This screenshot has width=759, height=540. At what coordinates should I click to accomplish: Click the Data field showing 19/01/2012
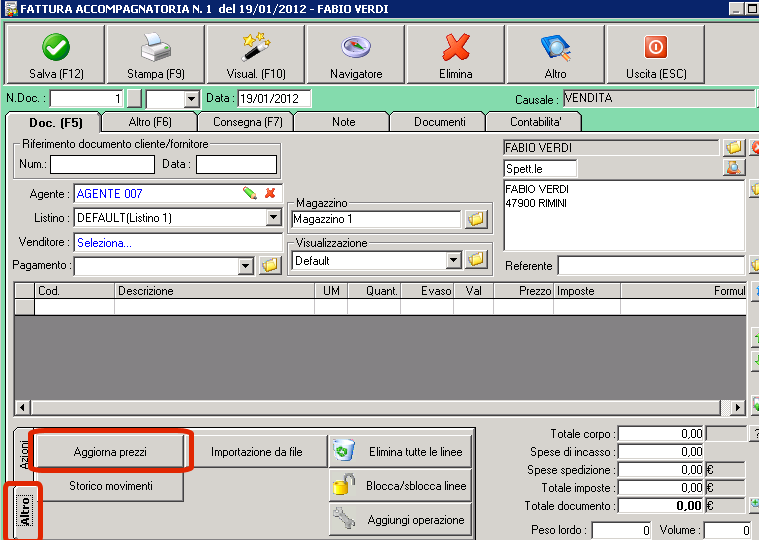(274, 99)
